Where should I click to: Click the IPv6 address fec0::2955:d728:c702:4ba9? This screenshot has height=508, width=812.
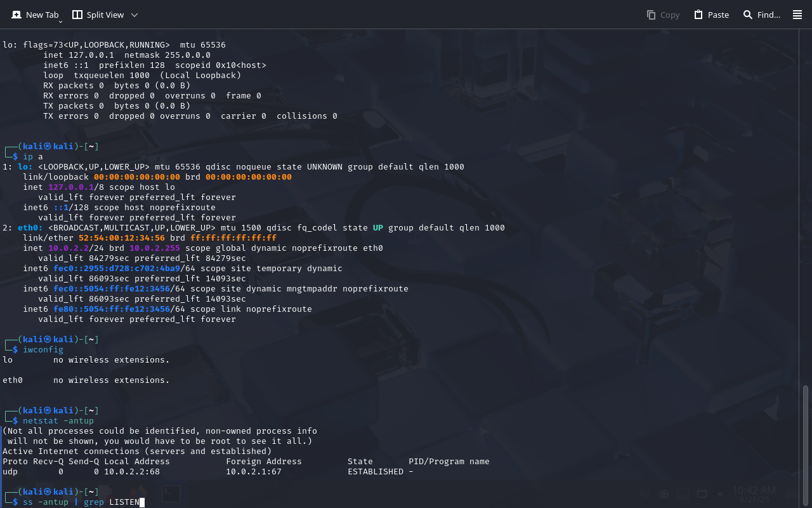(x=117, y=269)
